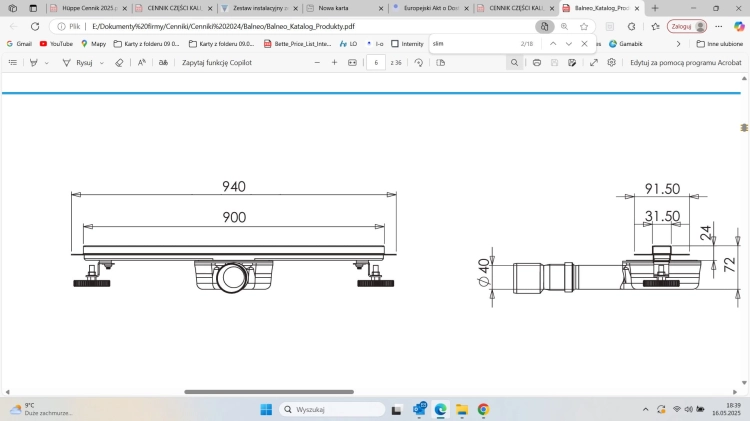Go to previous search result
750x421 pixels.
pyautogui.click(x=553, y=44)
